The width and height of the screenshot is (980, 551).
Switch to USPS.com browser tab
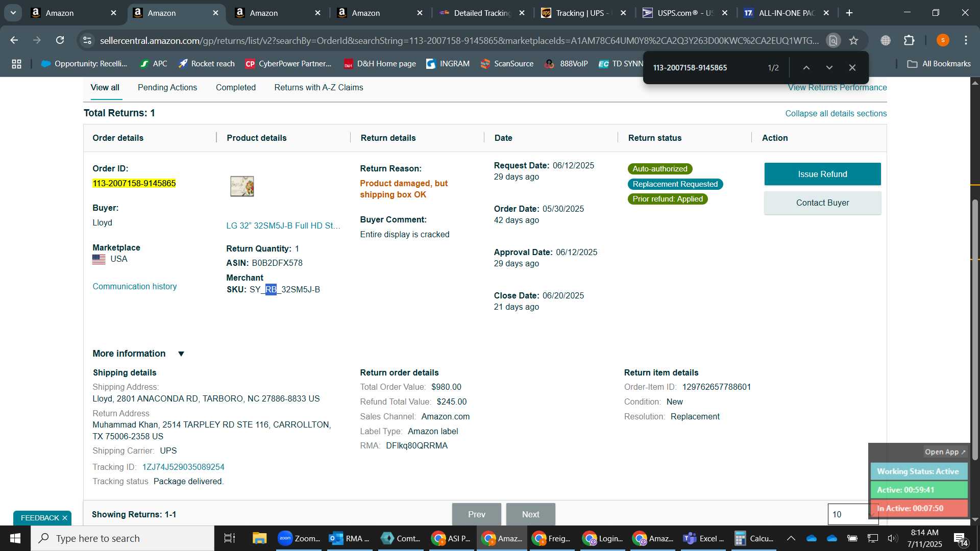click(685, 13)
